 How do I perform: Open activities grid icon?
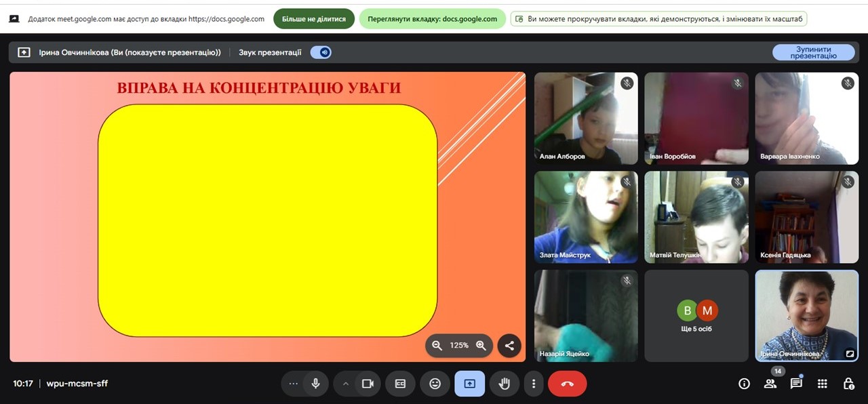tap(823, 384)
